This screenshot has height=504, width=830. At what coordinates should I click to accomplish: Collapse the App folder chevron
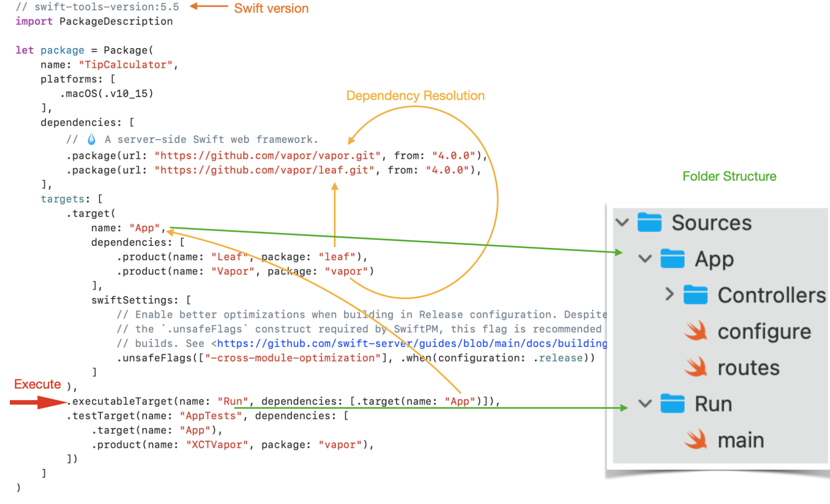tap(645, 259)
